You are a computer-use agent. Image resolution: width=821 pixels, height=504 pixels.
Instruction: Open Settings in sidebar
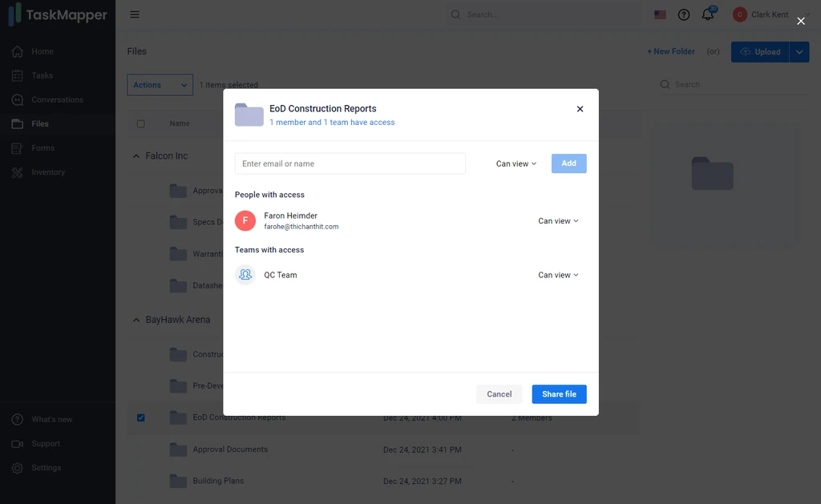46,467
